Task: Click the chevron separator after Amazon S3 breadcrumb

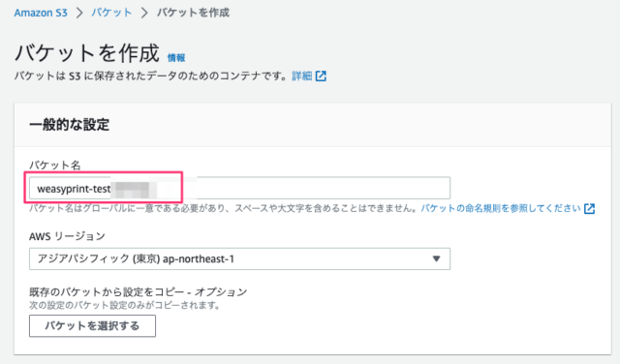Action: click(x=79, y=13)
